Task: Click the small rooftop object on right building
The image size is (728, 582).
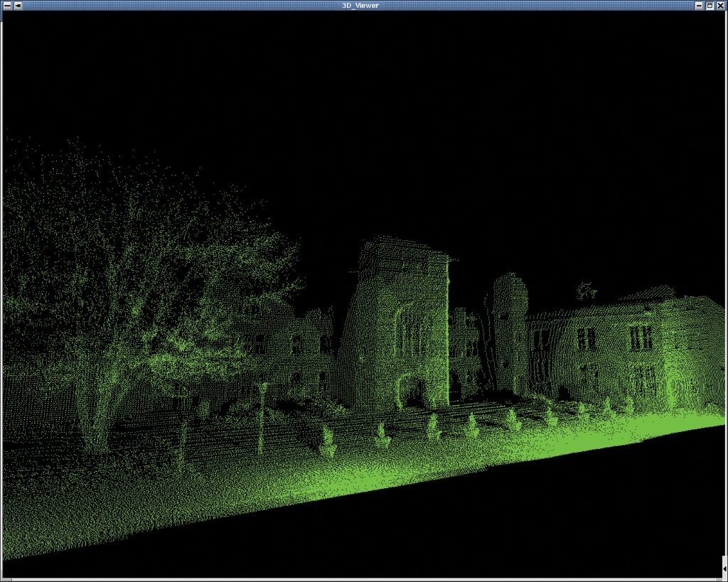Action: (587, 290)
